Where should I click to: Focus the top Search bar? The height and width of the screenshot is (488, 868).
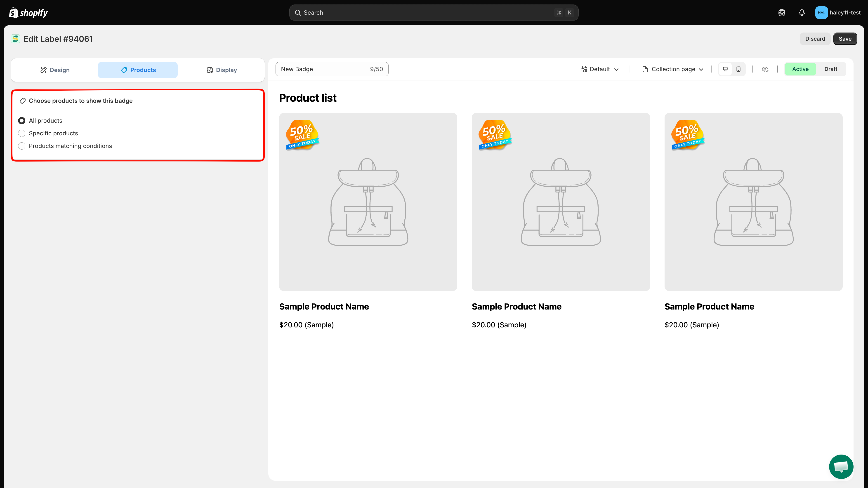point(434,13)
